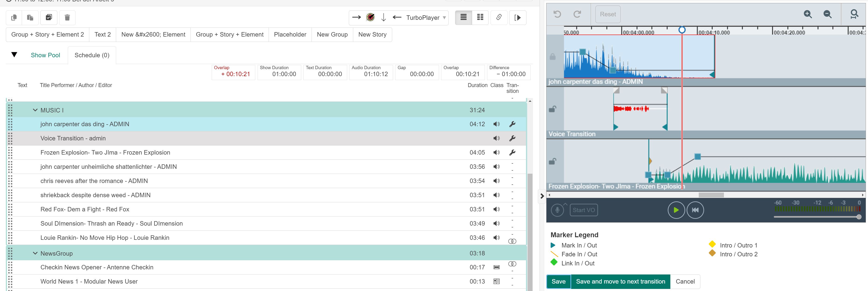The height and width of the screenshot is (291, 868).
Task: Click the right arrow player icon
Action: tap(356, 17)
